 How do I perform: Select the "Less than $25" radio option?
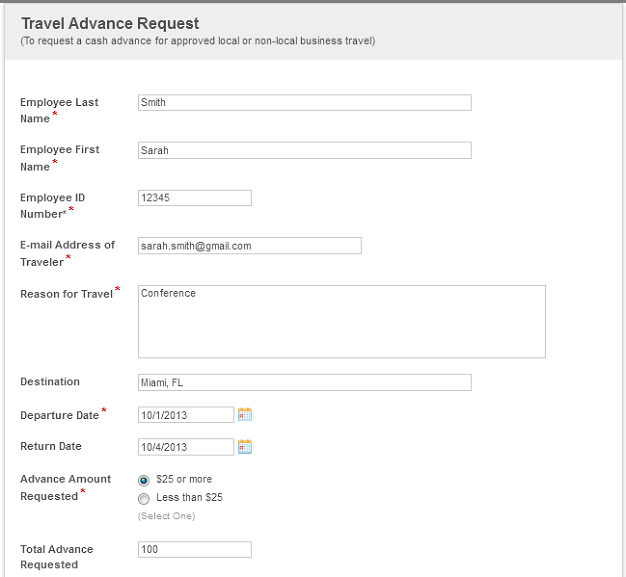click(144, 498)
